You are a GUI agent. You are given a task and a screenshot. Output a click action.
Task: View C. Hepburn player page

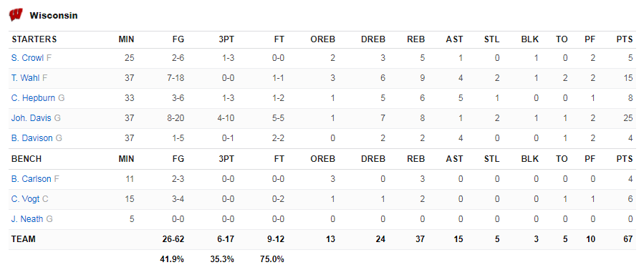[34, 98]
